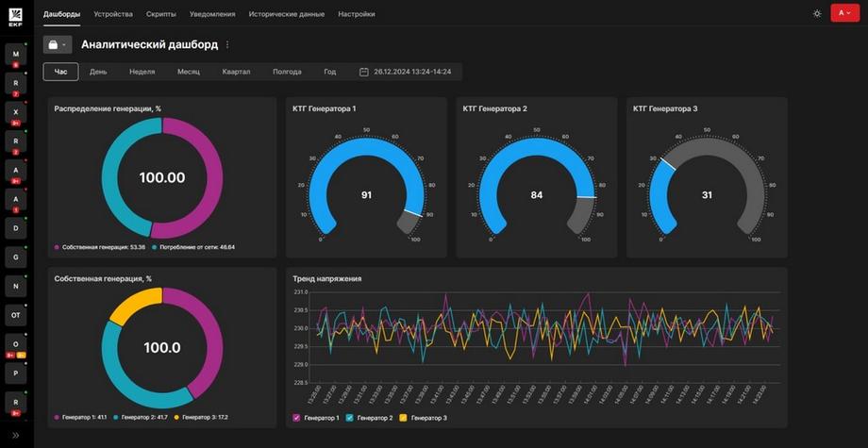Select the N device tile in sidebar
Image resolution: width=868 pixels, height=448 pixels.
(x=16, y=286)
